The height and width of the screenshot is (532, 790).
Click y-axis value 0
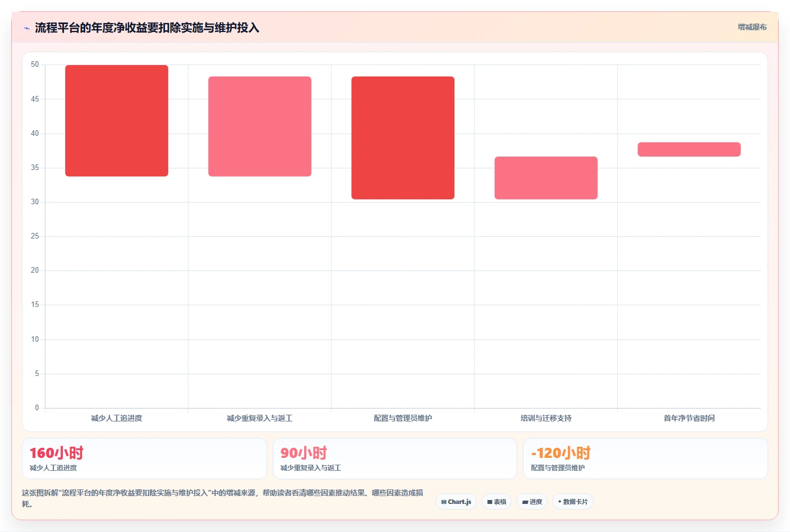[x=37, y=407]
